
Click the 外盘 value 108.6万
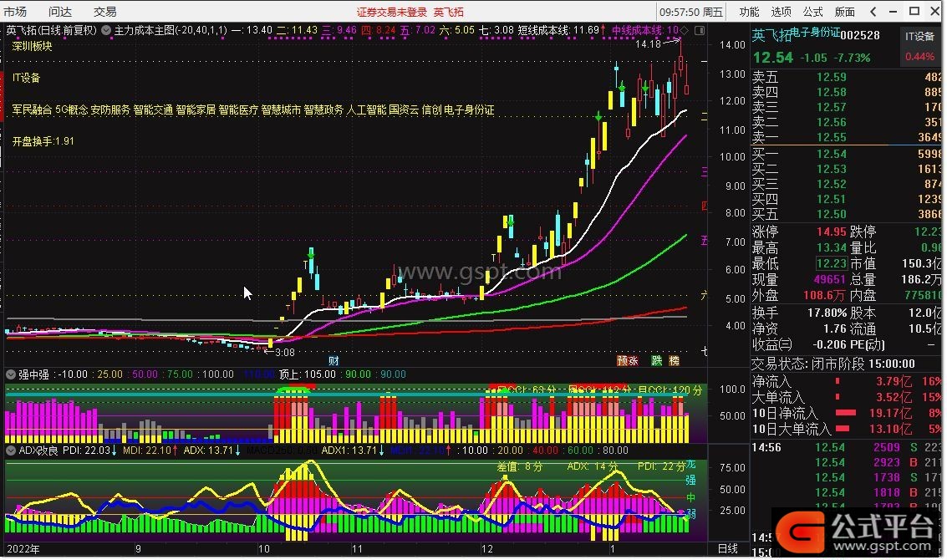click(x=824, y=295)
